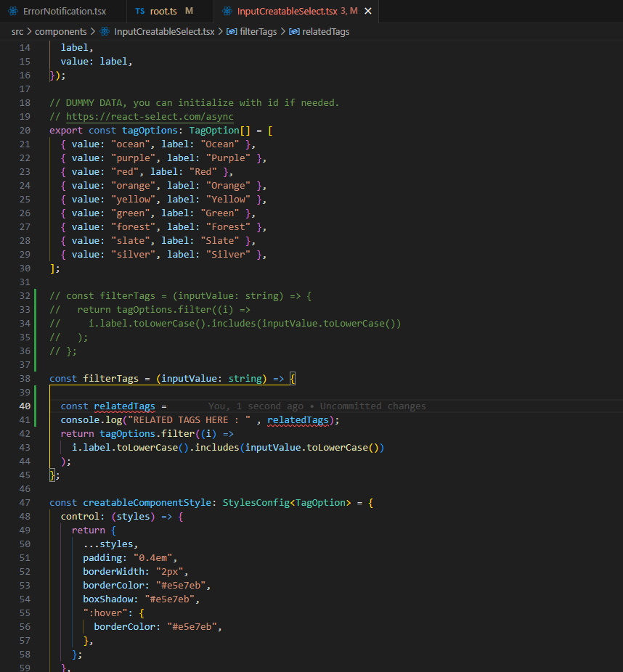Click tagOptions.filter on line 42
The width and height of the screenshot is (623, 672).
[147, 434]
